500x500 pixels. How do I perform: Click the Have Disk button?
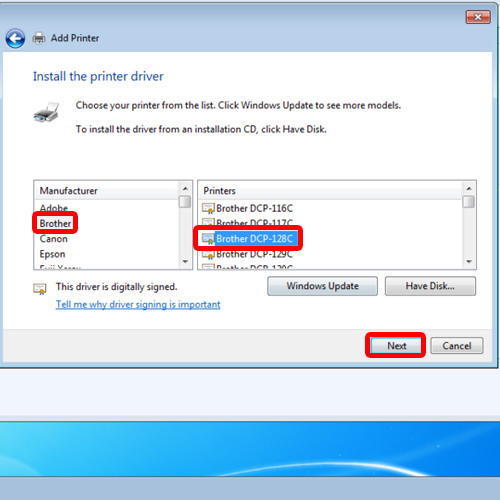click(x=430, y=286)
